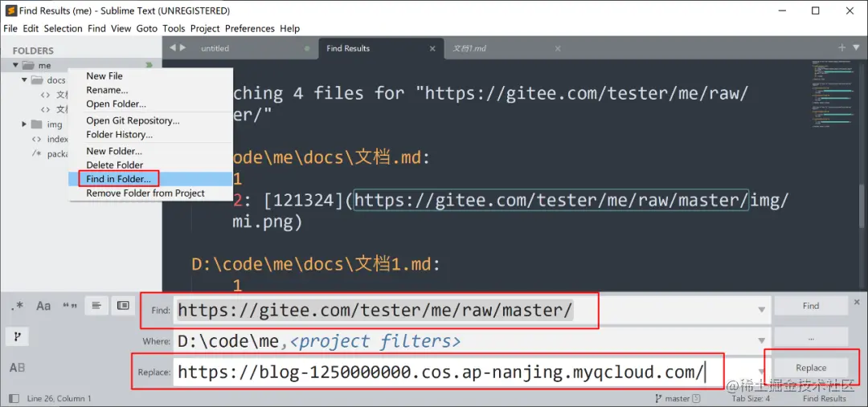
Task: Click the me folder icon
Action: tap(29, 66)
